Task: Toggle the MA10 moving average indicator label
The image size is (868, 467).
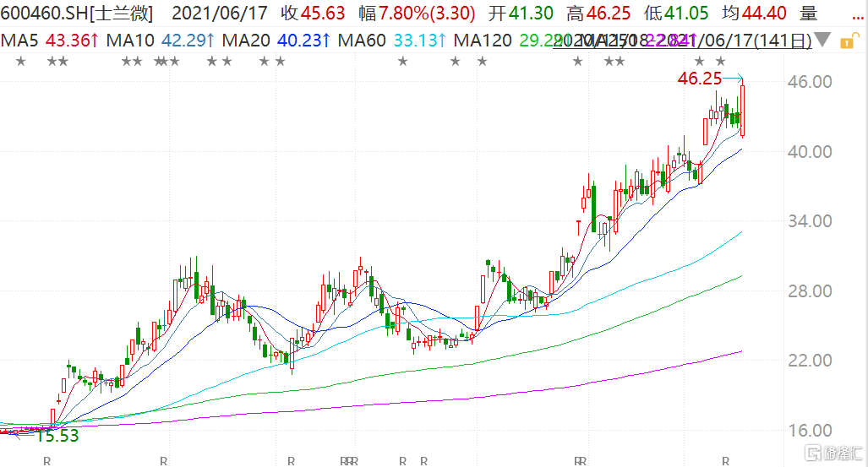Action: (160, 41)
